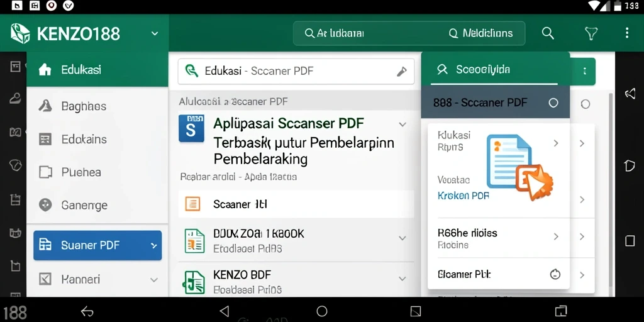Click the shield icon on right edge

(x=630, y=165)
